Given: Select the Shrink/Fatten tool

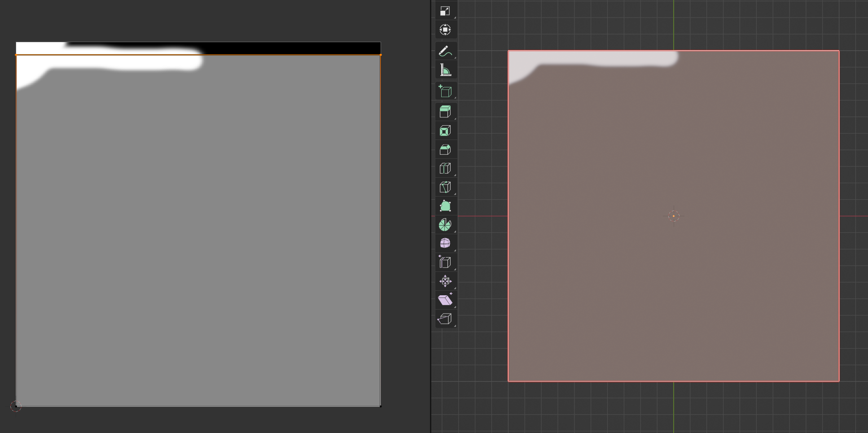Looking at the screenshot, I should click(445, 281).
